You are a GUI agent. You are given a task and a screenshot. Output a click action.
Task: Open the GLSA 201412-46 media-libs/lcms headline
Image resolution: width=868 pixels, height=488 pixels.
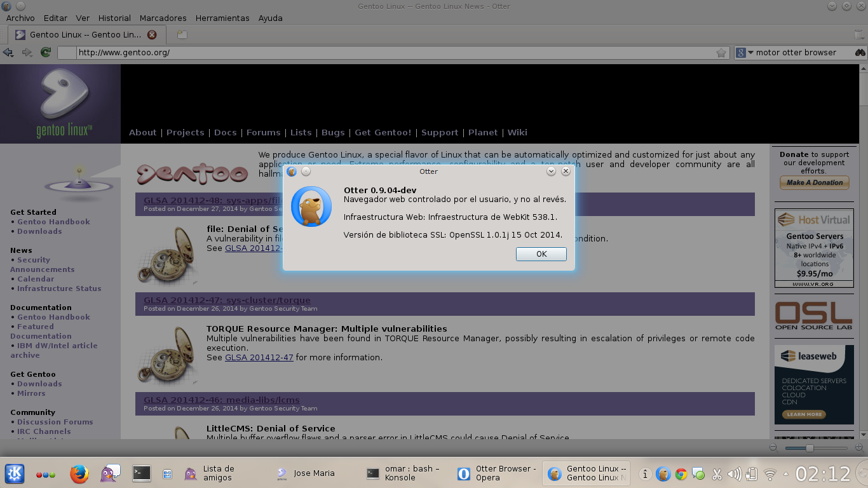pyautogui.click(x=221, y=400)
